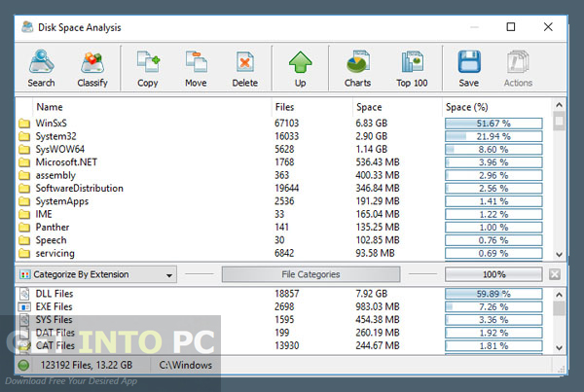Image resolution: width=584 pixels, height=392 pixels.
Task: Click the WinSxS 51.67% space bar
Action: 493,124
